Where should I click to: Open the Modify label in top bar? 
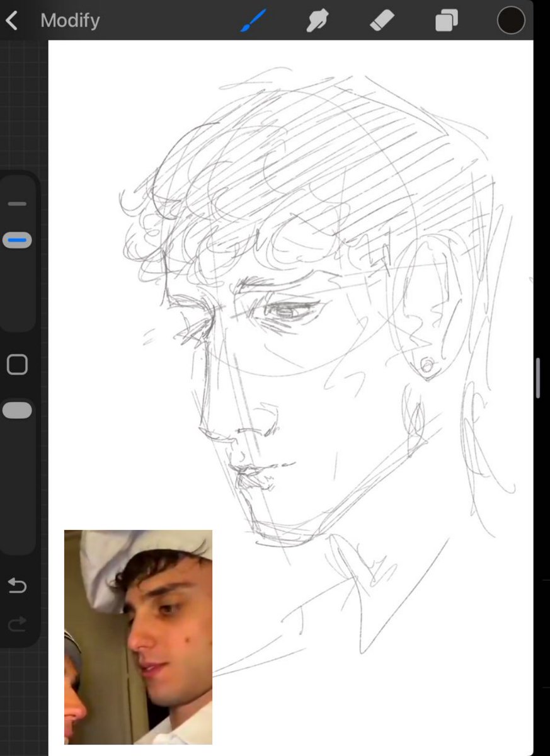(70, 21)
